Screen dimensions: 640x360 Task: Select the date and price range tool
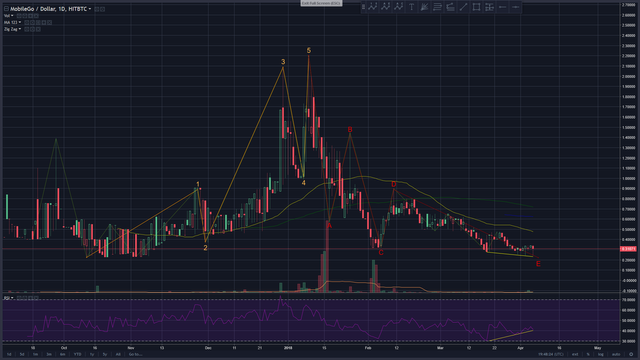coord(489,7)
